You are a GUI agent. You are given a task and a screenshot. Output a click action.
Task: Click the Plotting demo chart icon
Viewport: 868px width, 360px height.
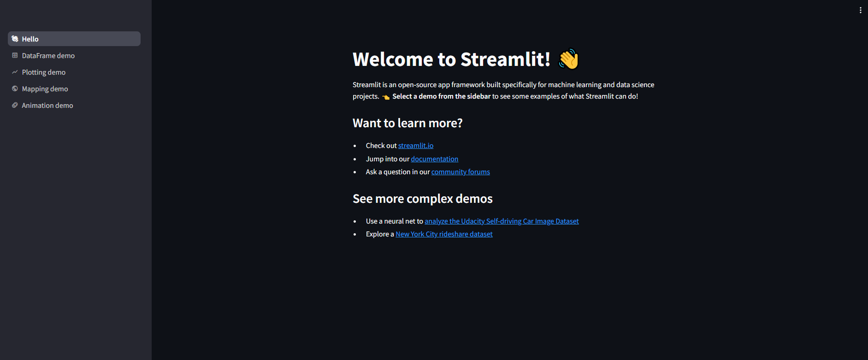point(15,72)
